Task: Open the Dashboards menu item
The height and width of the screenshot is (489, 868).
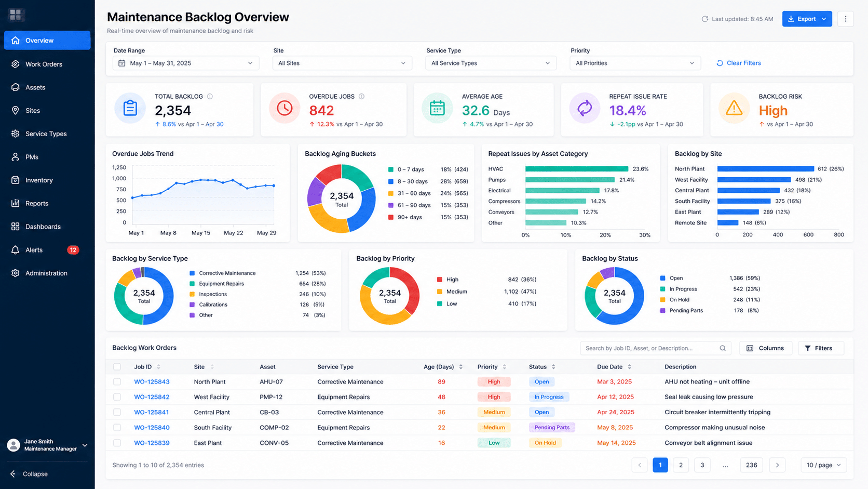Action: tap(47, 227)
